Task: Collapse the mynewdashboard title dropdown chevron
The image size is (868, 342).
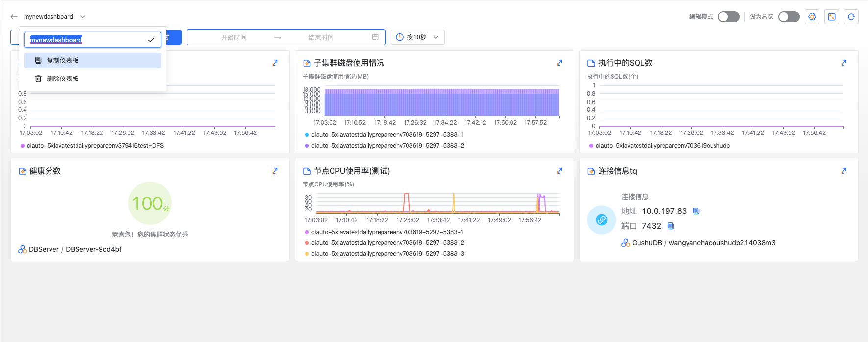Action: click(x=83, y=17)
